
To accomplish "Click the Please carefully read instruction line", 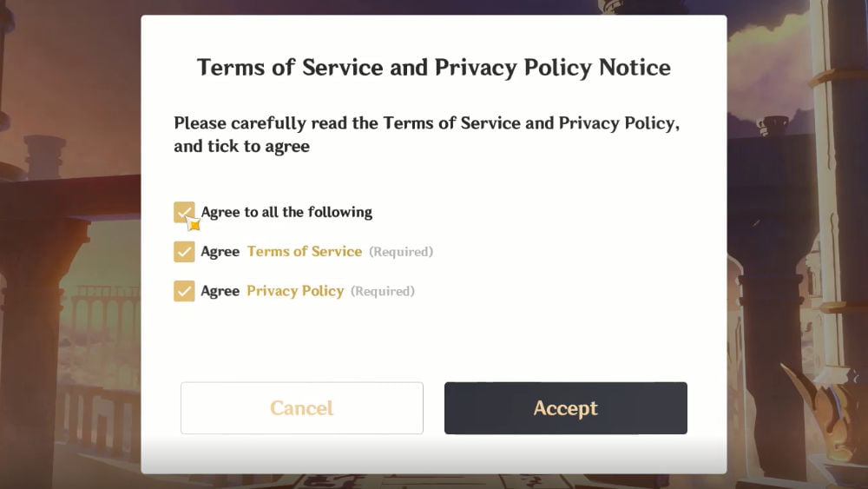I will (426, 123).
